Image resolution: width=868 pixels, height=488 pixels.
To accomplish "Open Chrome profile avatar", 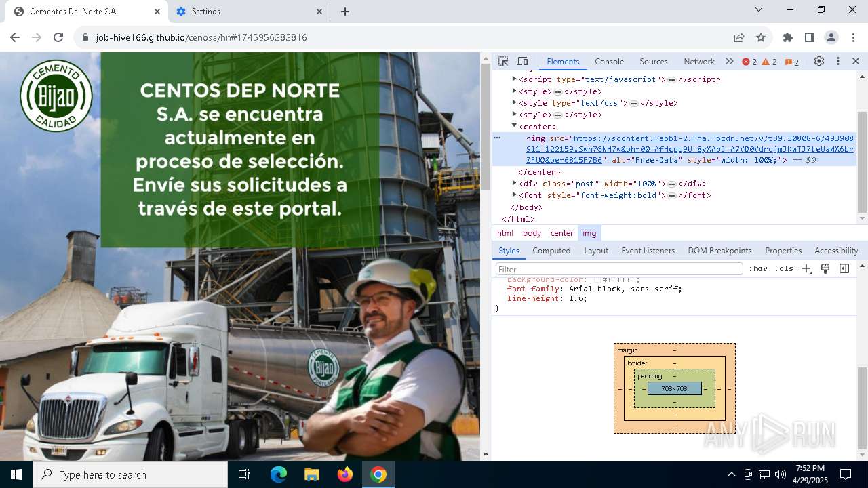I will pyautogui.click(x=831, y=37).
